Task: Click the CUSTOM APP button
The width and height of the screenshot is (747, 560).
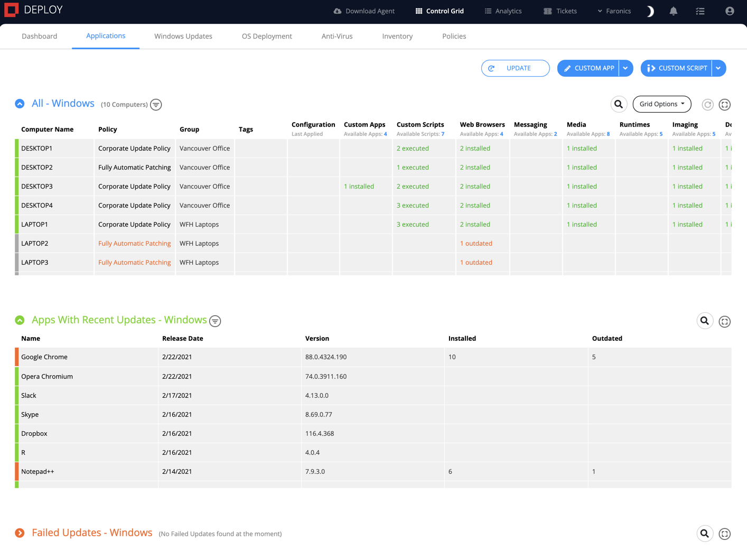Action: pyautogui.click(x=588, y=68)
